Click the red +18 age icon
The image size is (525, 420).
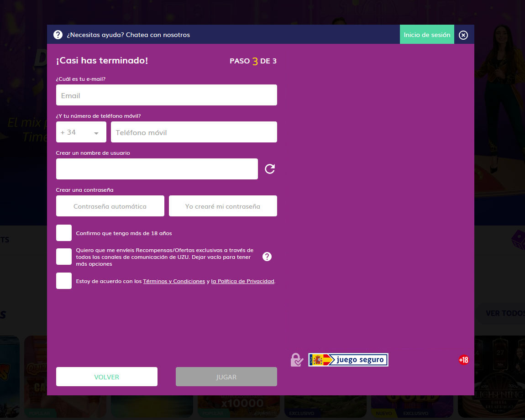(463, 360)
